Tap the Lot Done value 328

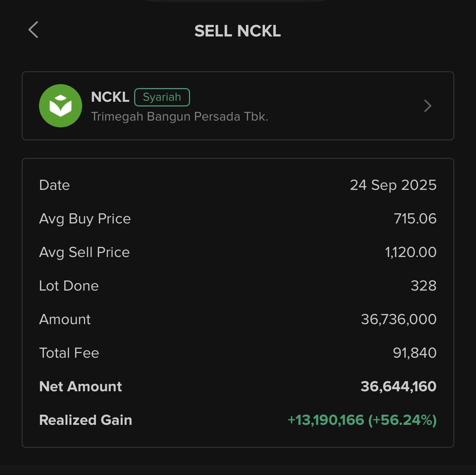pyautogui.click(x=423, y=286)
